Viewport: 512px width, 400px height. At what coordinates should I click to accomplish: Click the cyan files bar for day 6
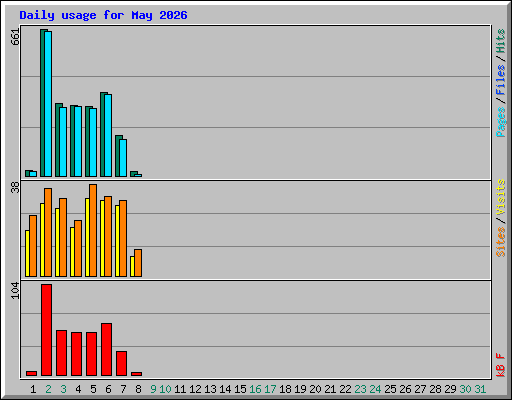(x=108, y=135)
